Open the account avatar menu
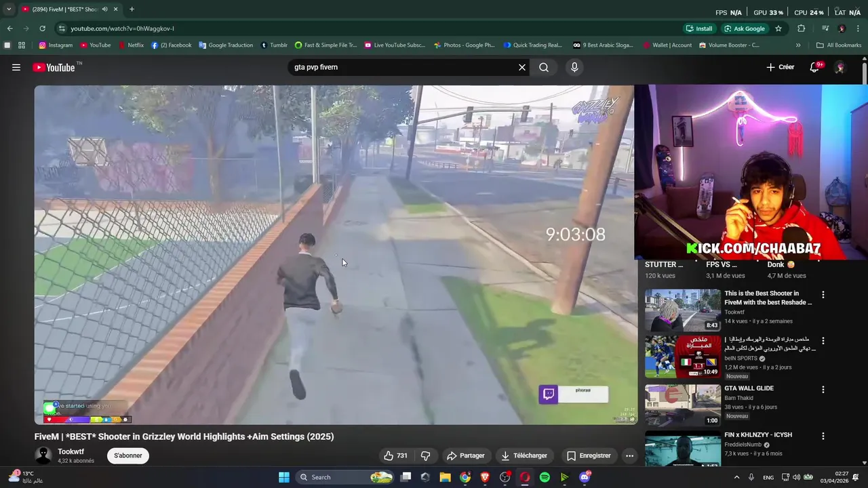Image resolution: width=868 pixels, height=488 pixels. (840, 67)
